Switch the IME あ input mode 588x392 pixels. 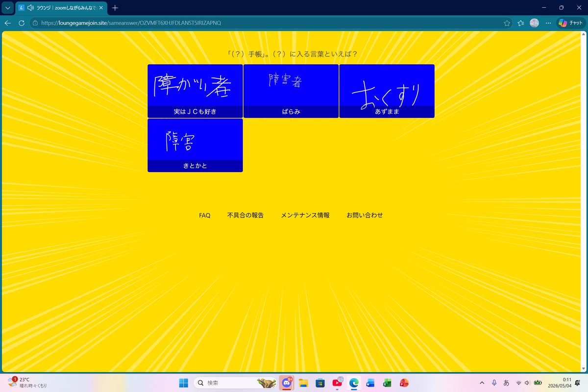click(506, 383)
